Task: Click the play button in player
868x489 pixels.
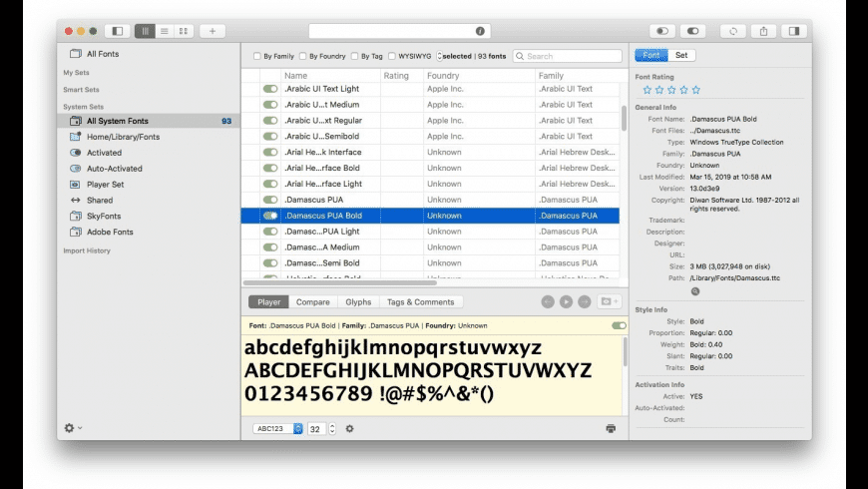Action: coord(566,301)
